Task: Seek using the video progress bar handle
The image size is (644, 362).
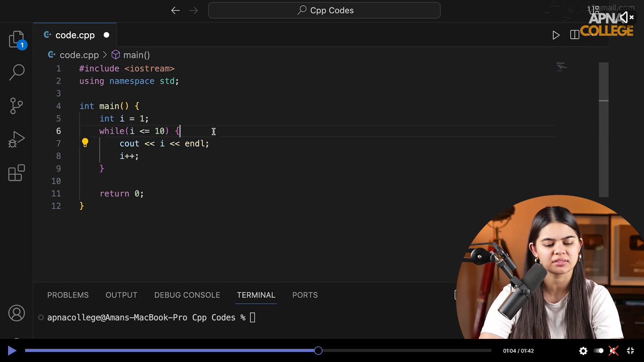Action: pyautogui.click(x=318, y=351)
